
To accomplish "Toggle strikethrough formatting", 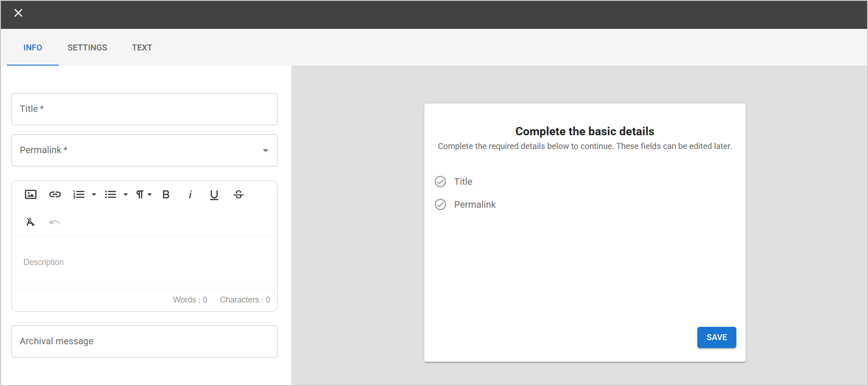I will (x=239, y=194).
